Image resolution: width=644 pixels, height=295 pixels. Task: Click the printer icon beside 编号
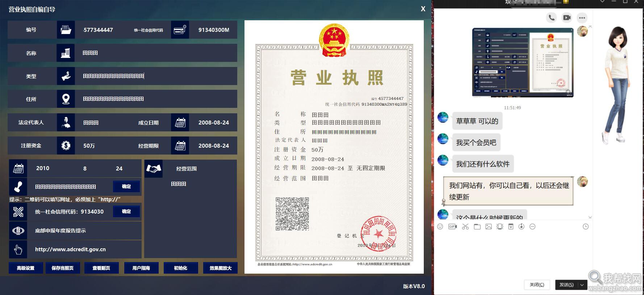coord(66,30)
